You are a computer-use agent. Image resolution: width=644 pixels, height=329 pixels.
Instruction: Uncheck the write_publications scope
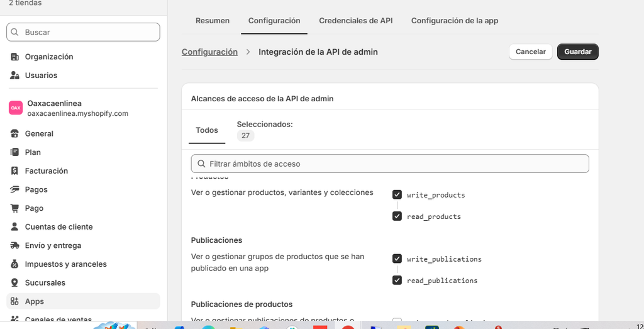(x=397, y=259)
